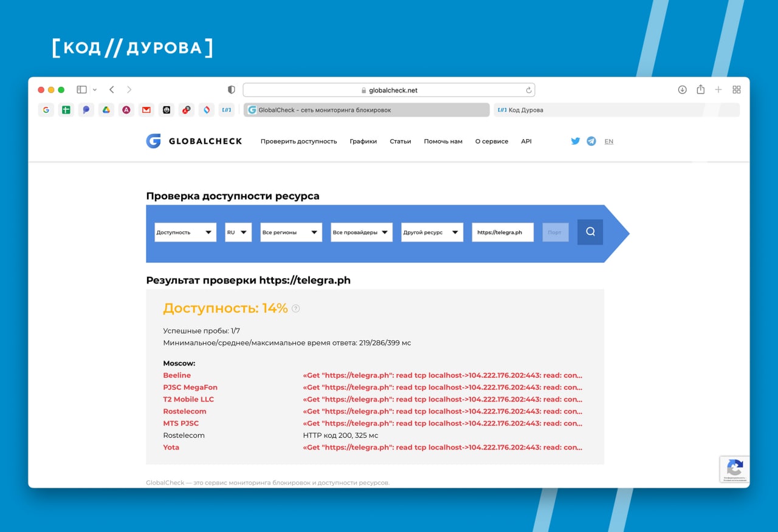
Task: Select the T2 Mobile LLC provider row
Action: click(x=373, y=399)
